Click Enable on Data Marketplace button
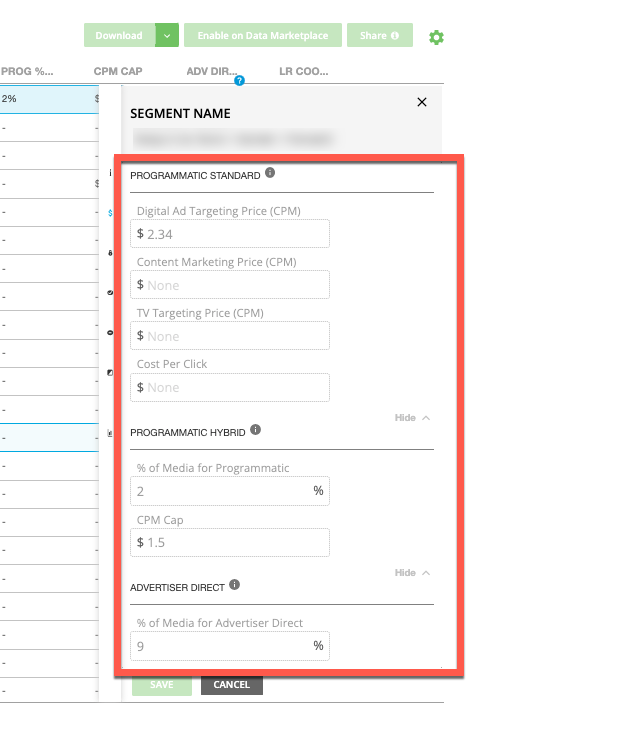 coord(263,36)
